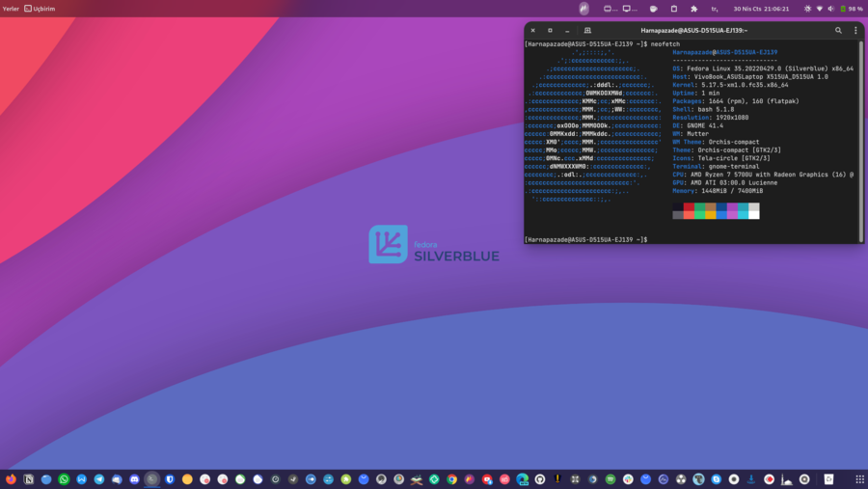Open the Wi-Fi status indicator
The width and height of the screenshot is (868, 489).
pyautogui.click(x=820, y=9)
